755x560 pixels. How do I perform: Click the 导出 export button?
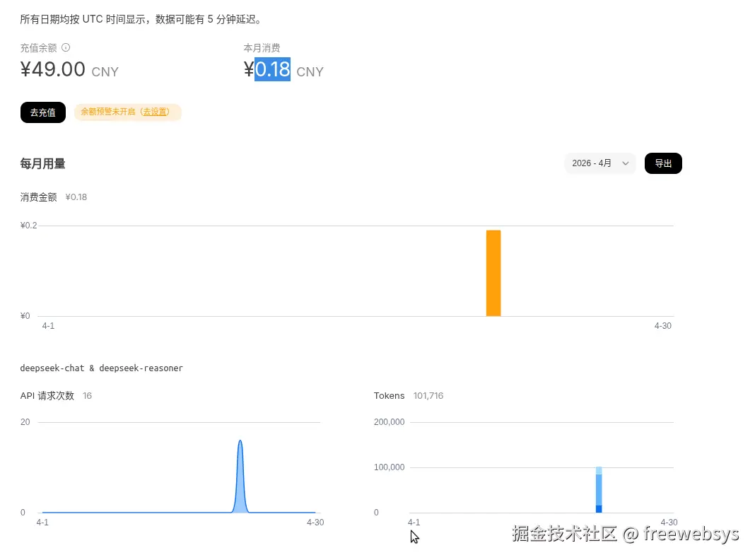click(663, 163)
